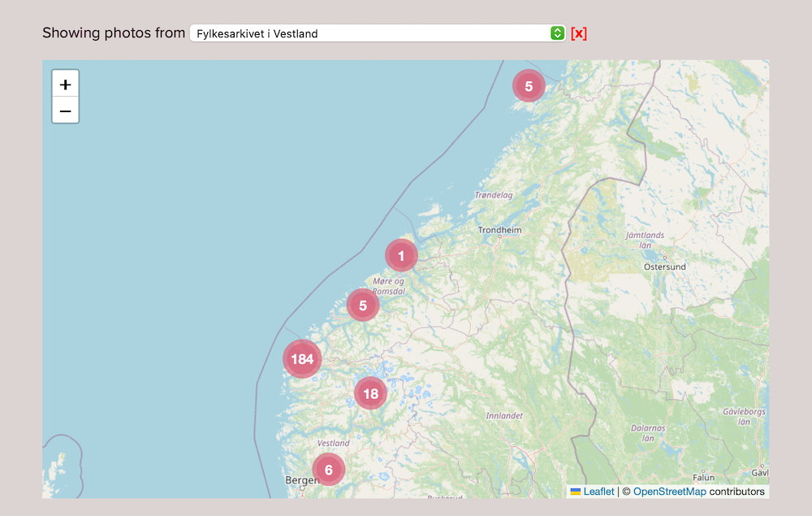Zoom out the map with minus button

click(x=66, y=111)
